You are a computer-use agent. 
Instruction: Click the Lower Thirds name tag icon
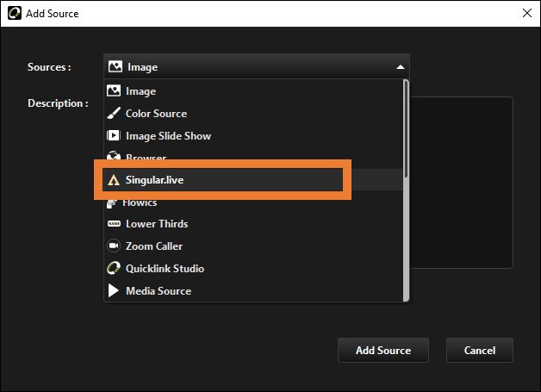114,224
